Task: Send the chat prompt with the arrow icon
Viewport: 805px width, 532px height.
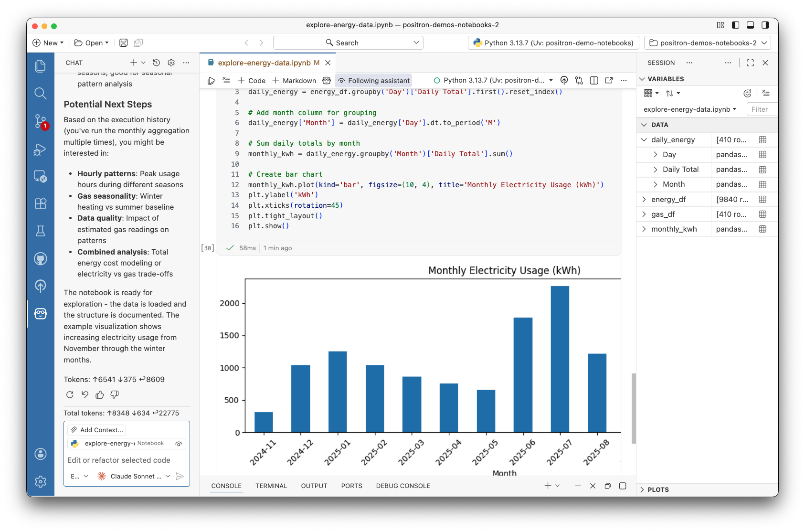Action: coord(180,476)
